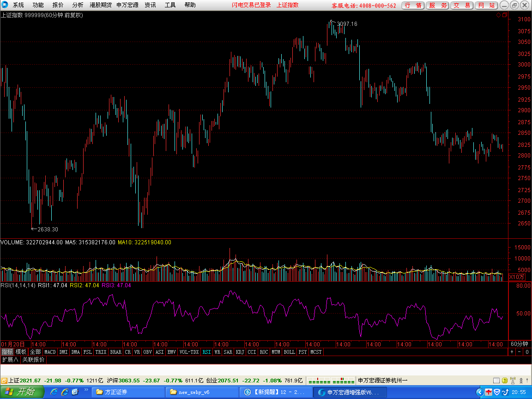Expand the 扩展∧ panel
The width and height of the screenshot is (532, 399).
(x=10, y=360)
